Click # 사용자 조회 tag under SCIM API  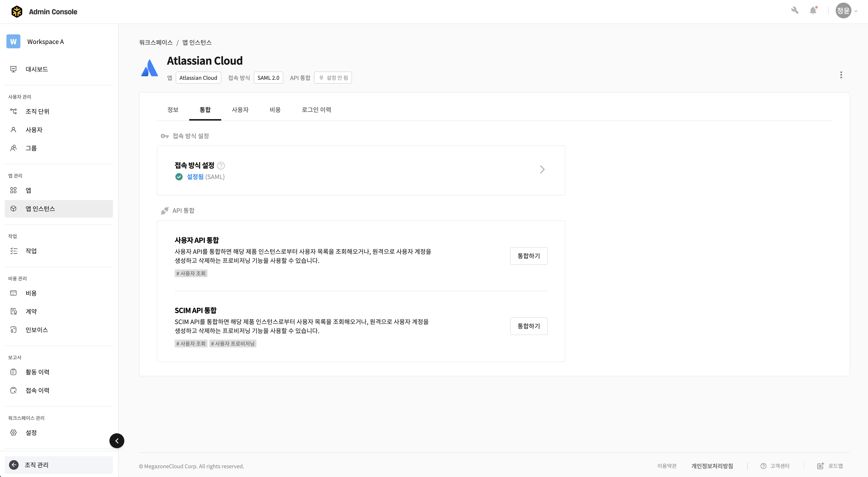[191, 344]
